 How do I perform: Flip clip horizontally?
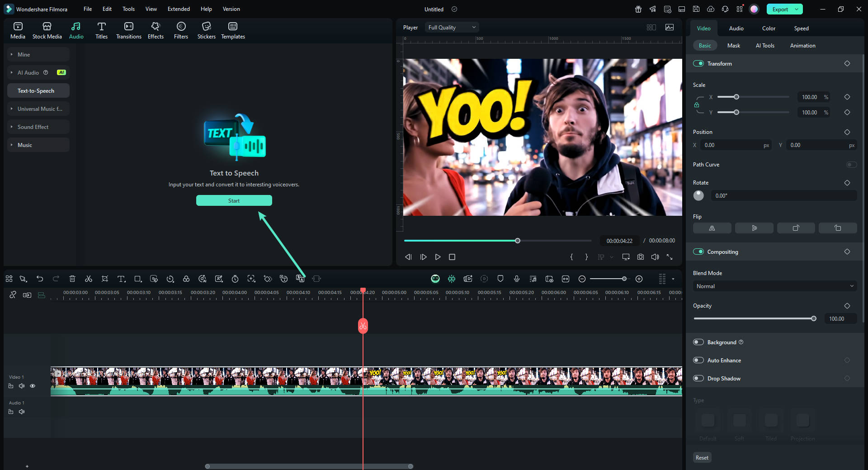point(712,228)
